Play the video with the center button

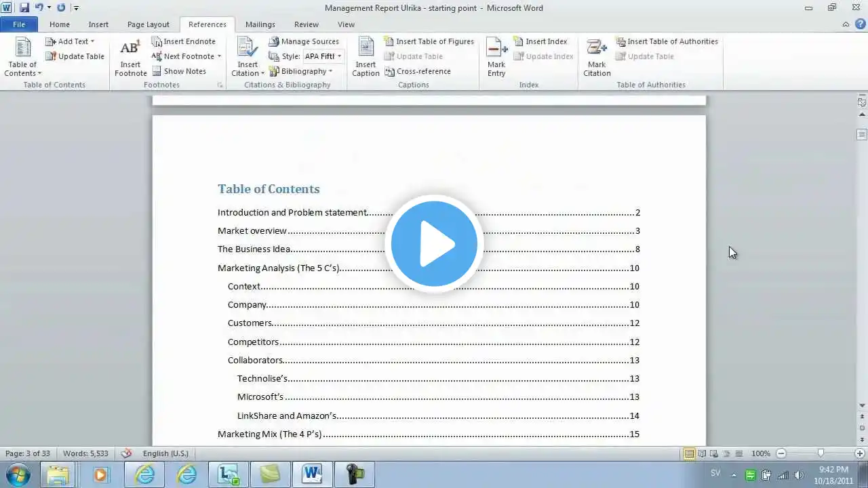click(x=434, y=244)
